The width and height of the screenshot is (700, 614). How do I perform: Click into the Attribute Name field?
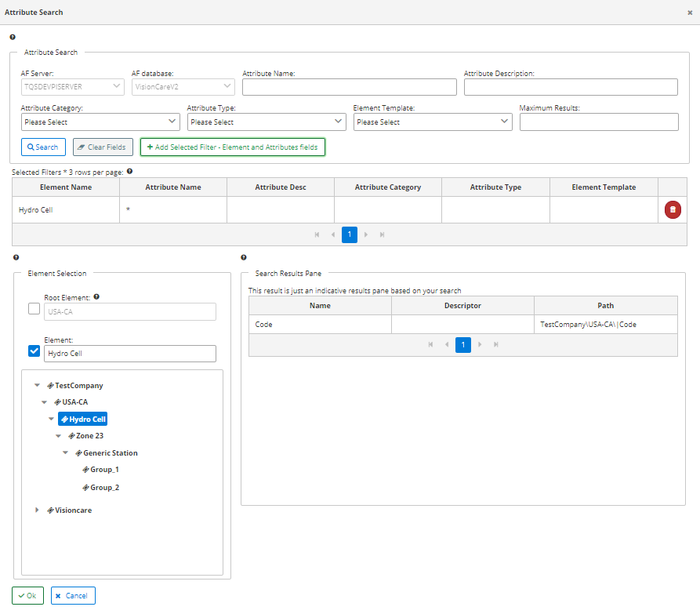pyautogui.click(x=349, y=87)
